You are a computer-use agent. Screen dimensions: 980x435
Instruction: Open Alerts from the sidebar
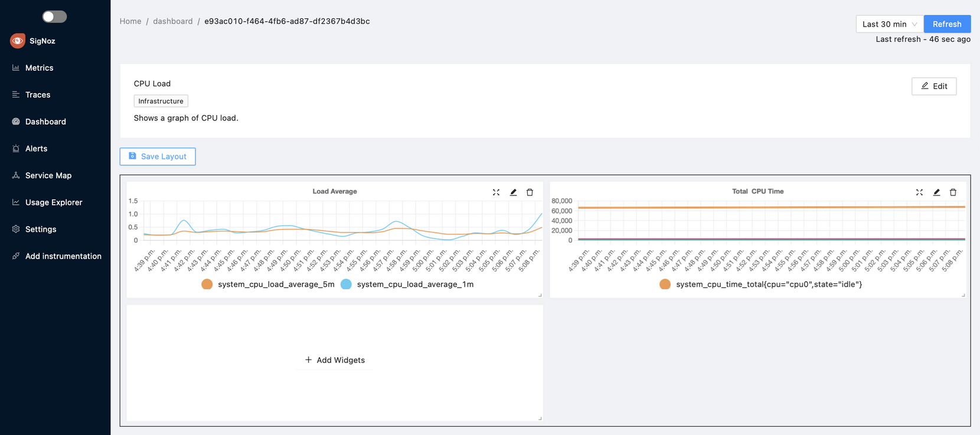tap(36, 149)
